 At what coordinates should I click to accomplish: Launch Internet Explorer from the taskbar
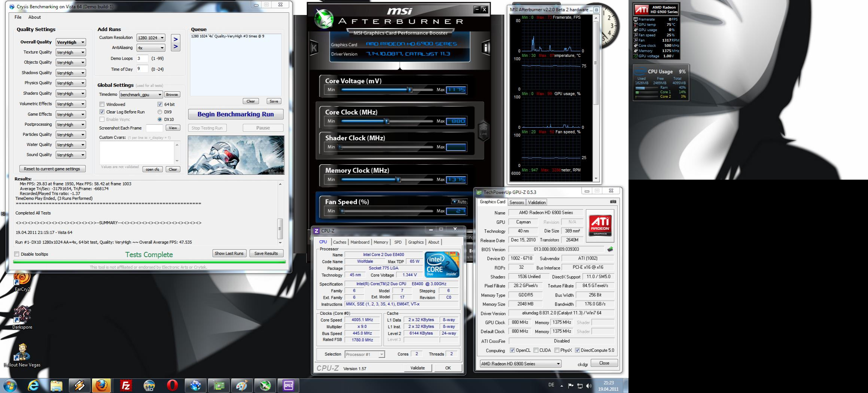pyautogui.click(x=34, y=386)
